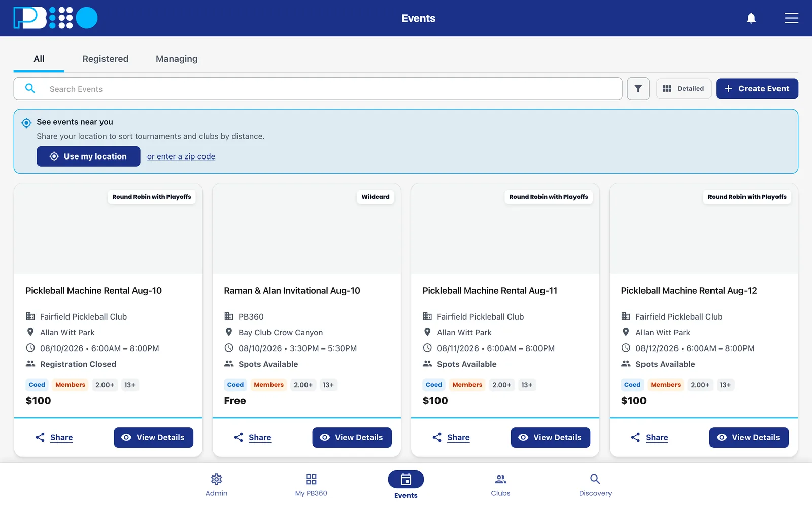Image resolution: width=812 pixels, height=508 pixels.
Task: Click 08/10/2026 3:30PM – 5:30PM time text
Action: pyautogui.click(x=298, y=348)
